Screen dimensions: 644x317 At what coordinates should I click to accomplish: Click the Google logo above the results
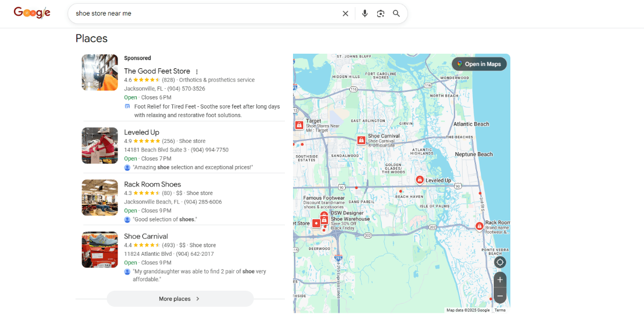pyautogui.click(x=32, y=13)
